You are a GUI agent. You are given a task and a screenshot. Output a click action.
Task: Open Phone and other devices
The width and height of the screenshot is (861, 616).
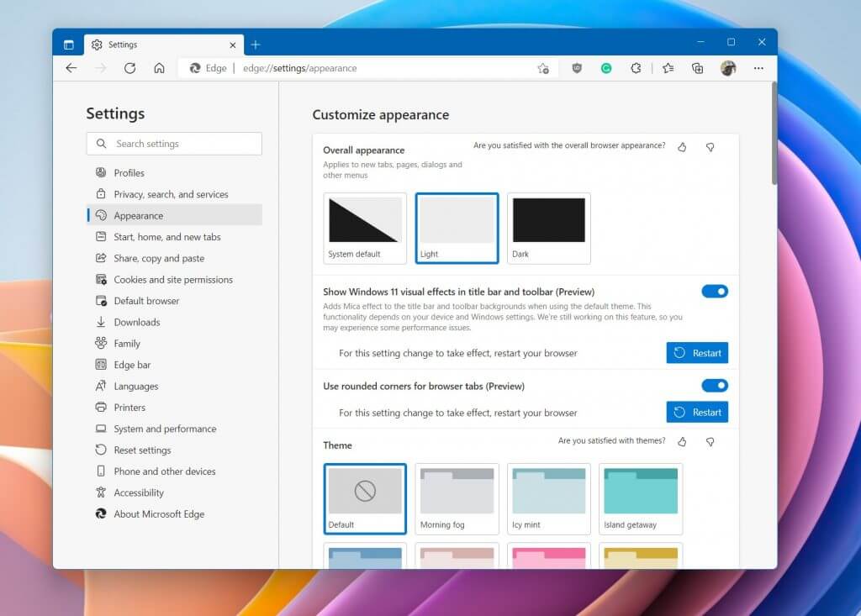click(x=175, y=471)
